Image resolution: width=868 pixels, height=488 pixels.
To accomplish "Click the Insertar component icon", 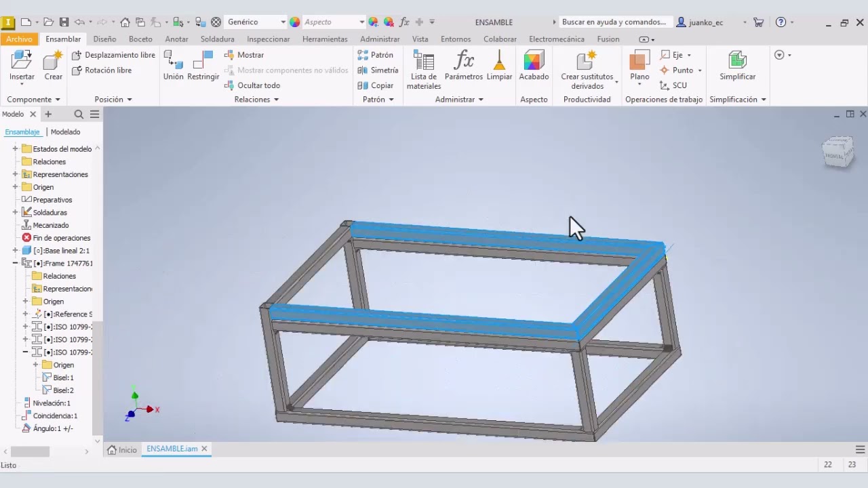I will click(x=22, y=60).
